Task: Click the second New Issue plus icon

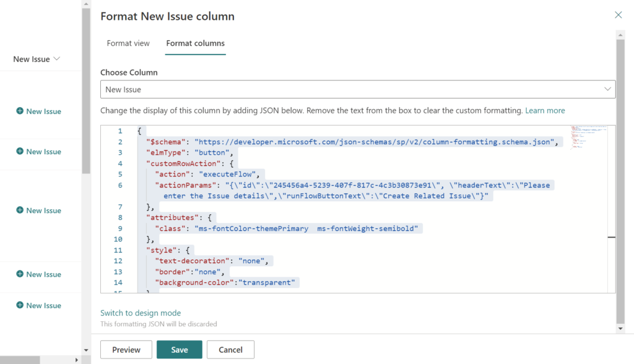Action: point(20,152)
